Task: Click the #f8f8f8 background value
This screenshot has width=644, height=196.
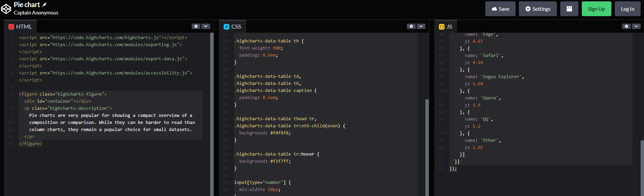Action: coord(279,133)
